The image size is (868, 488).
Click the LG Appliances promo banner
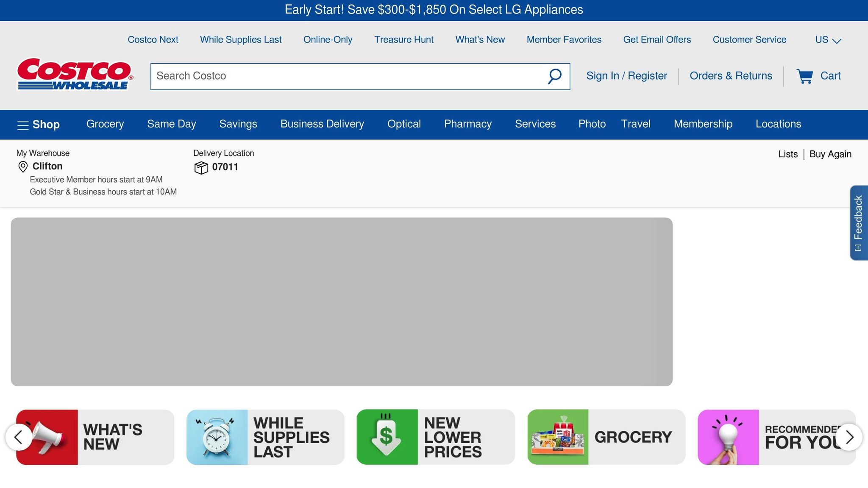(x=434, y=10)
